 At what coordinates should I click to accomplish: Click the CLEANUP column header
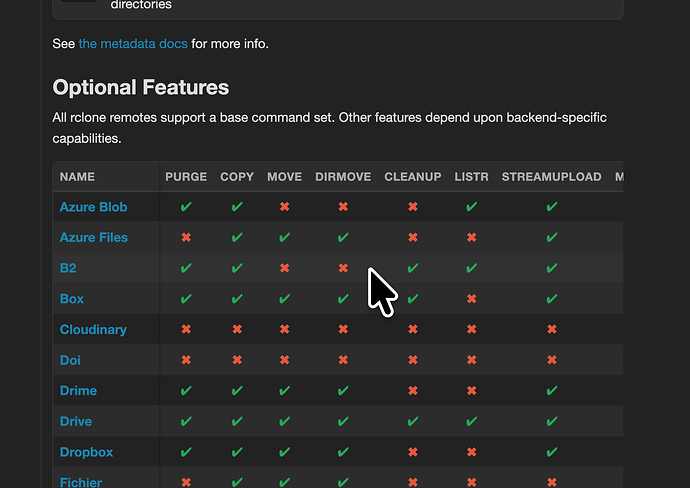[x=413, y=177]
